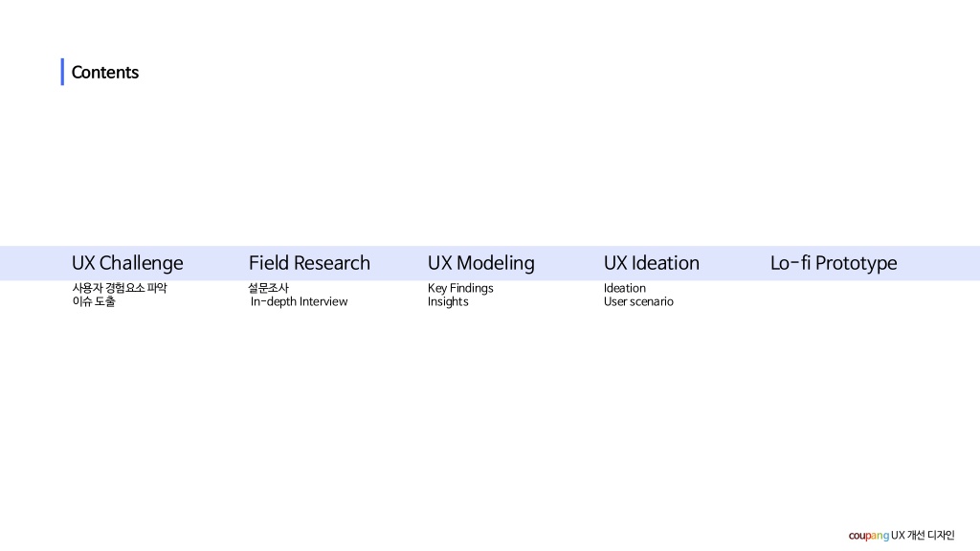The width and height of the screenshot is (980, 551).
Task: Click the blue vertical bar beside Contents
Action: [x=62, y=72]
